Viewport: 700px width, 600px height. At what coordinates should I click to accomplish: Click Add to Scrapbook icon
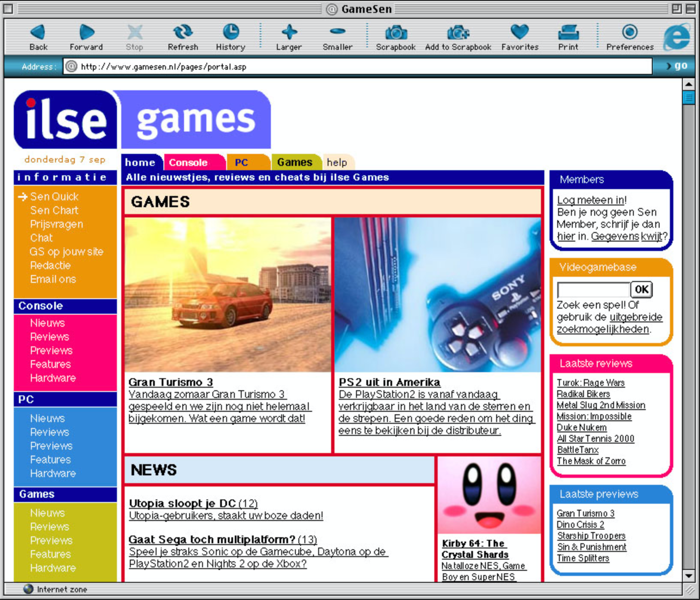(458, 32)
